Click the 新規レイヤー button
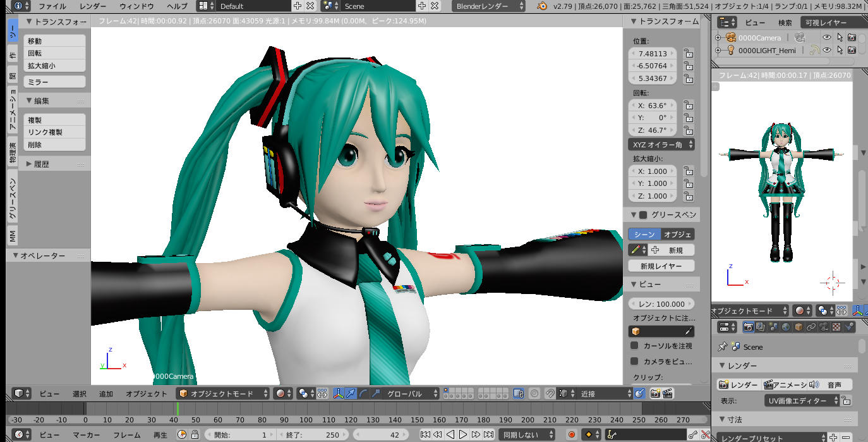 pos(661,266)
